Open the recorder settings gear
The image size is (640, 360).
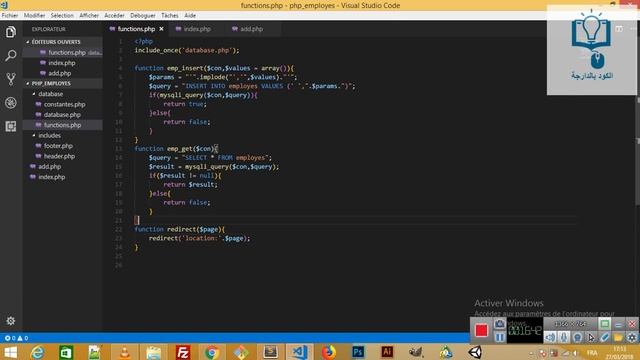(631, 337)
